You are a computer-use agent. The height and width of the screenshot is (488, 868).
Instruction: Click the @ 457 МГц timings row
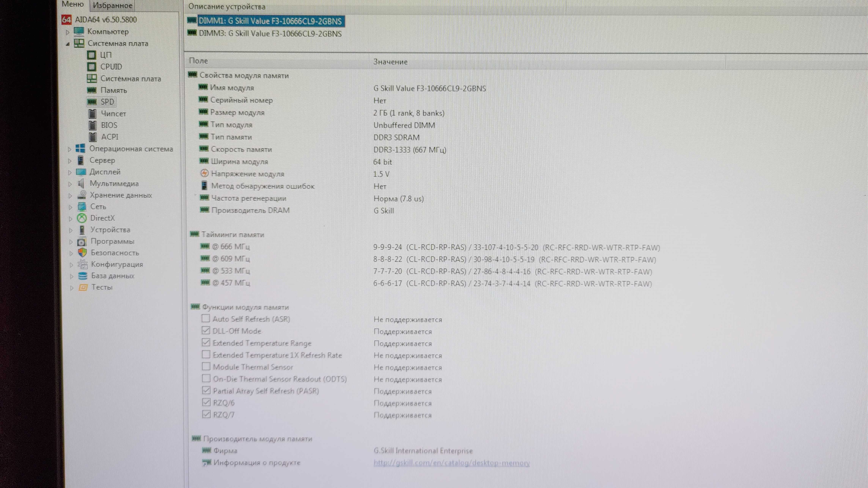point(427,283)
